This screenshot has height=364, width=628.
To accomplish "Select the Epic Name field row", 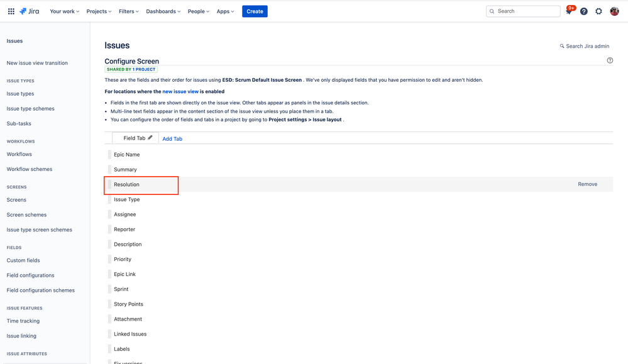I will [x=359, y=155].
